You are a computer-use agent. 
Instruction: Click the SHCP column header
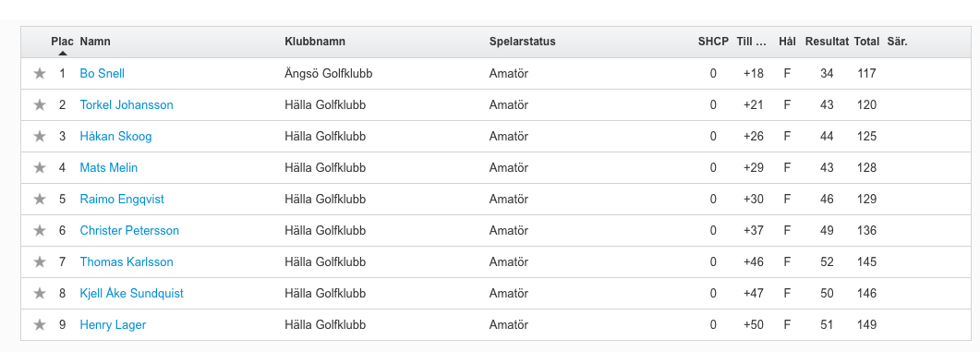point(713,42)
